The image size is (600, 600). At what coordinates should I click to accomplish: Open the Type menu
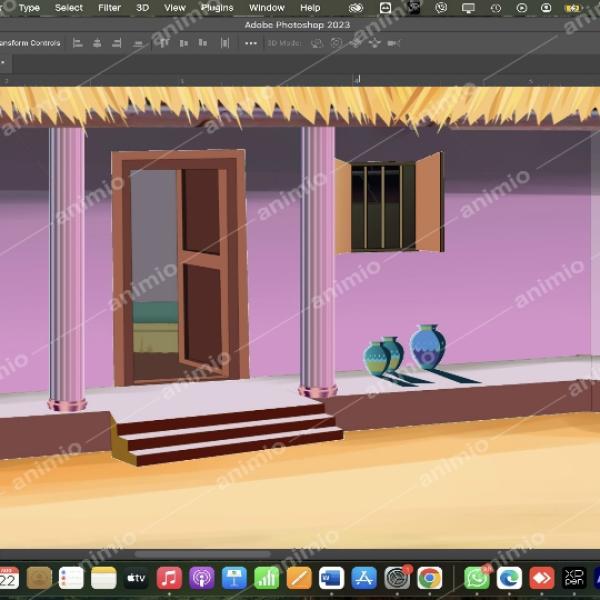pos(29,8)
